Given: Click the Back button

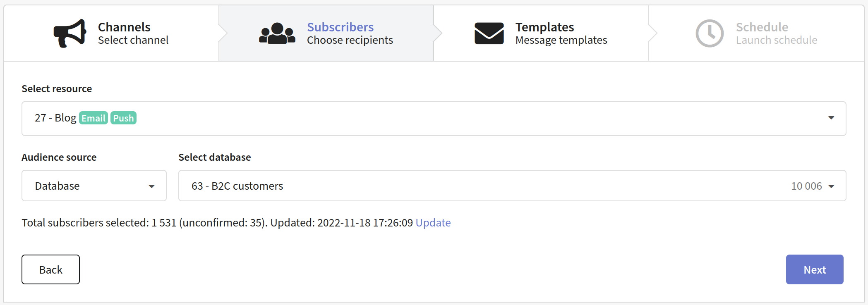Looking at the screenshot, I should [50, 269].
